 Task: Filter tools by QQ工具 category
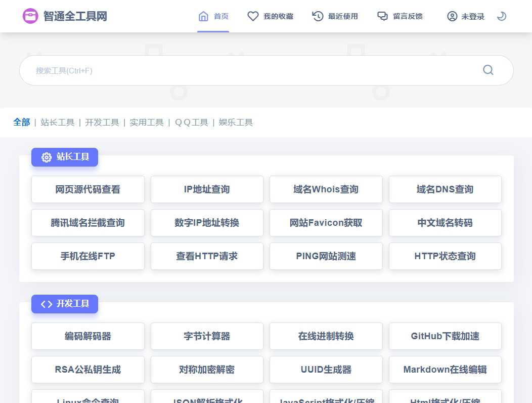click(191, 122)
